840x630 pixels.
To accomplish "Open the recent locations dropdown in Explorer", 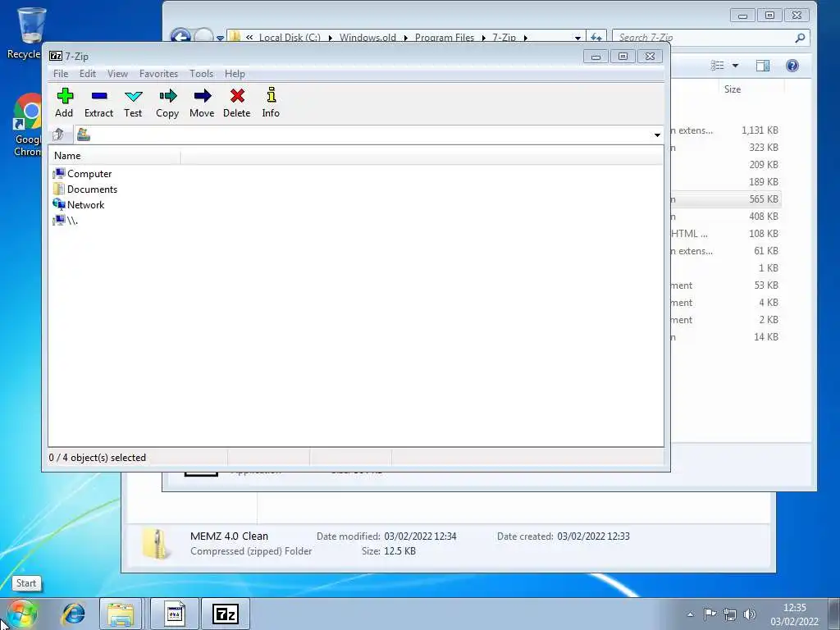I will tap(220, 38).
